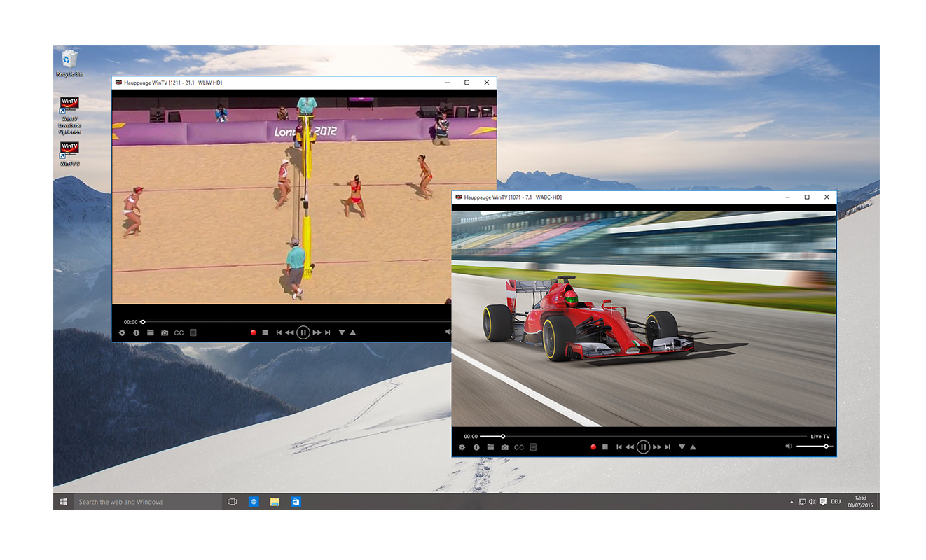This screenshot has width=926, height=560.
Task: Open the TV guide icon in WABC-HD window
Action: click(x=533, y=447)
